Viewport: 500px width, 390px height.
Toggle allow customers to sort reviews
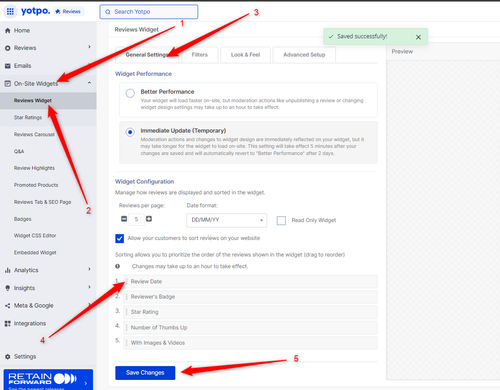pos(119,238)
